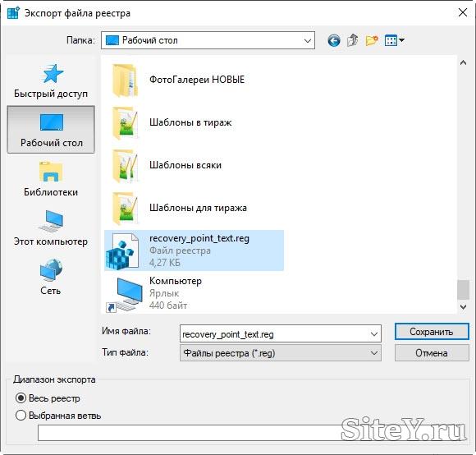The image size is (476, 455).
Task: Click the file list scrollbar up arrow
Action: pyautogui.click(x=463, y=63)
